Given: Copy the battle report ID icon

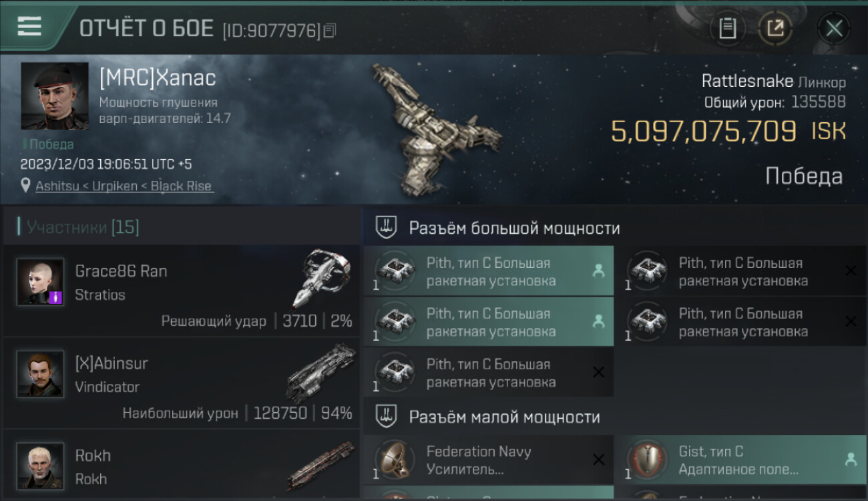Looking at the screenshot, I should pyautogui.click(x=330, y=30).
